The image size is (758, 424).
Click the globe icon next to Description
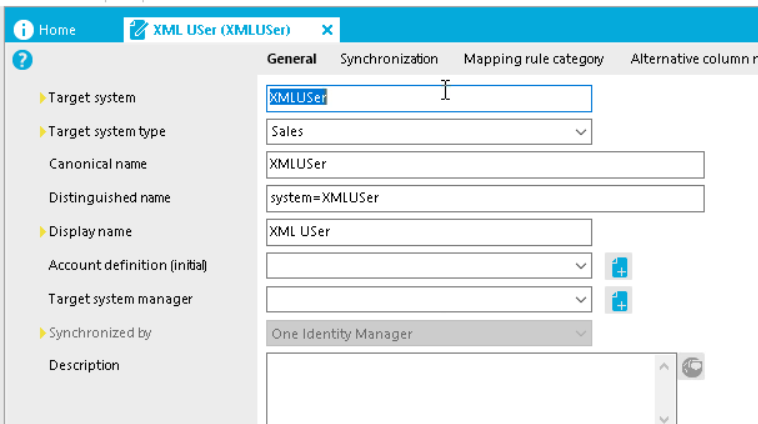[x=691, y=366]
